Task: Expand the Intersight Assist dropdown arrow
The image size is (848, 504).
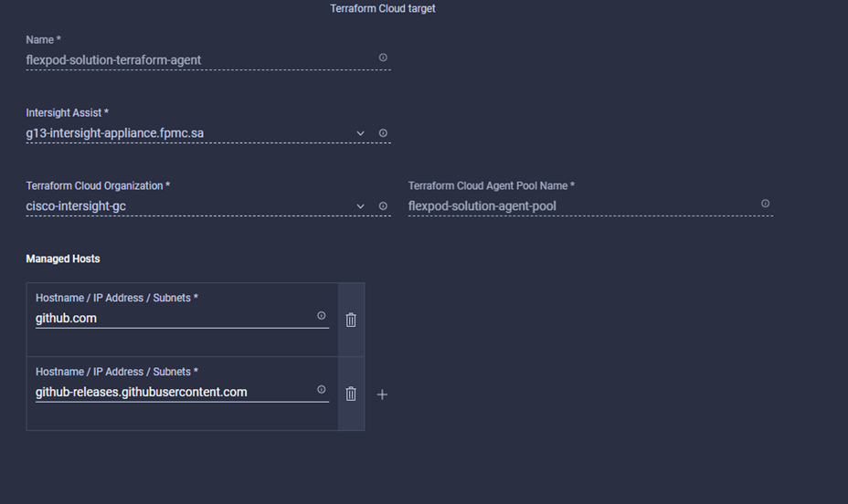Action: click(361, 133)
